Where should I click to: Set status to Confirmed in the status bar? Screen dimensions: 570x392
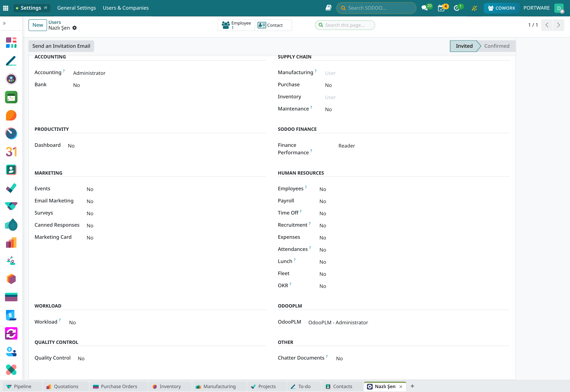click(497, 46)
